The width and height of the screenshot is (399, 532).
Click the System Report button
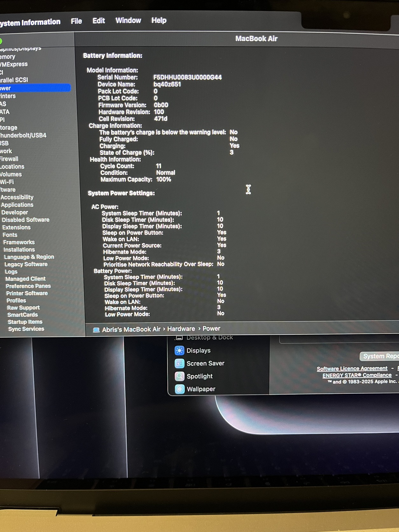click(x=379, y=356)
